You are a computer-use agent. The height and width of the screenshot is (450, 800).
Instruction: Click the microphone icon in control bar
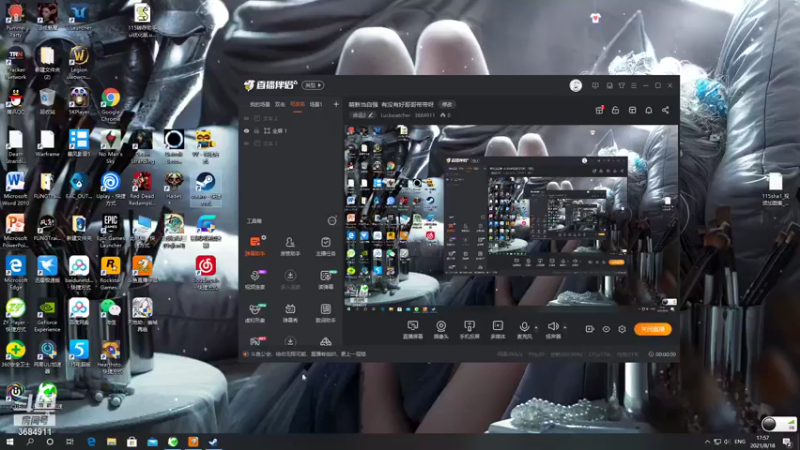pos(524,327)
